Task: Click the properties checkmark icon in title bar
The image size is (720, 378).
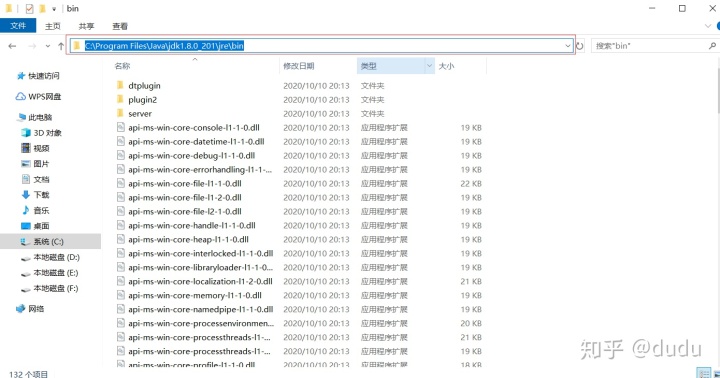Action: point(29,9)
